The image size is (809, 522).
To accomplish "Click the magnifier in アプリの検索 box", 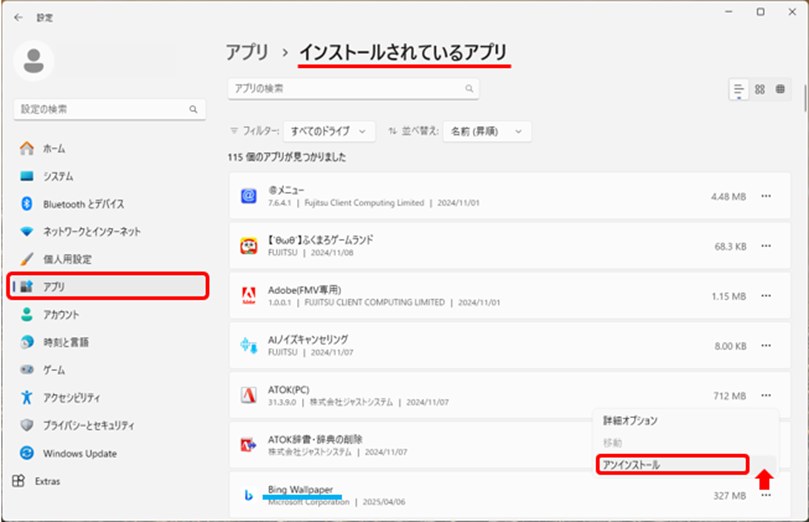I will (x=469, y=89).
